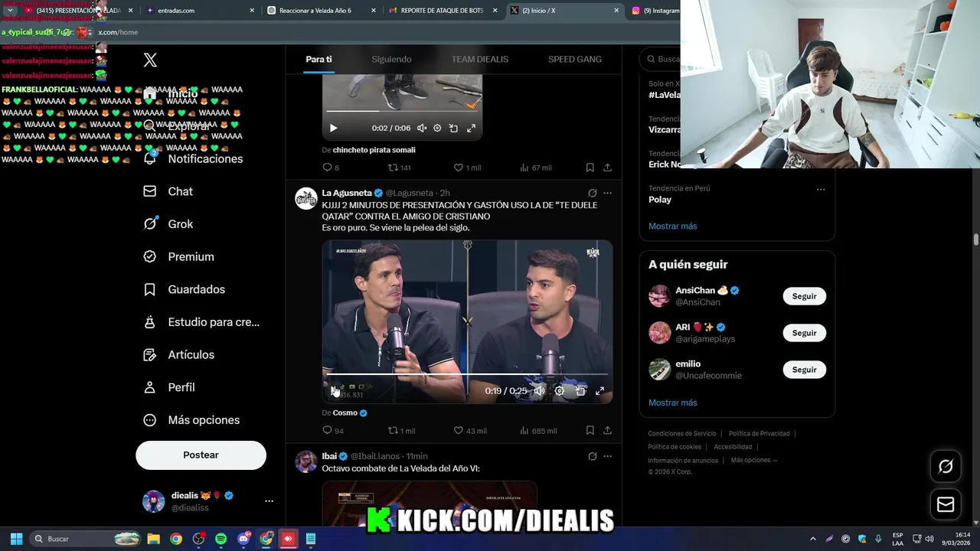The height and width of the screenshot is (551, 980).
Task: Repost La Agusneta post with 1 mil
Action: (401, 431)
